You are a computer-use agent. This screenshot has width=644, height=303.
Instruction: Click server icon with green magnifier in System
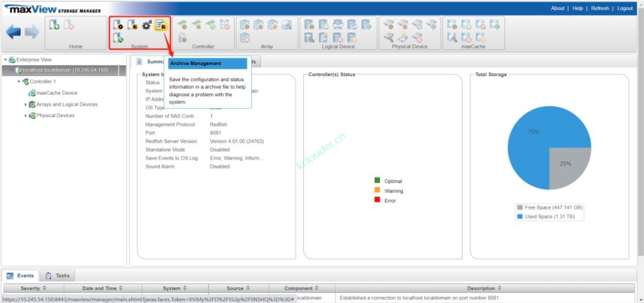pos(118,38)
